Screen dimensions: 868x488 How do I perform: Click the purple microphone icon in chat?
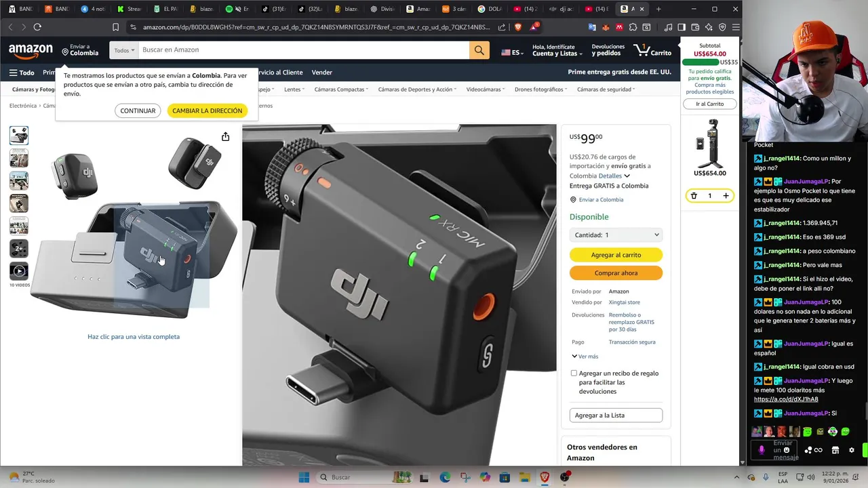pyautogui.click(x=762, y=449)
